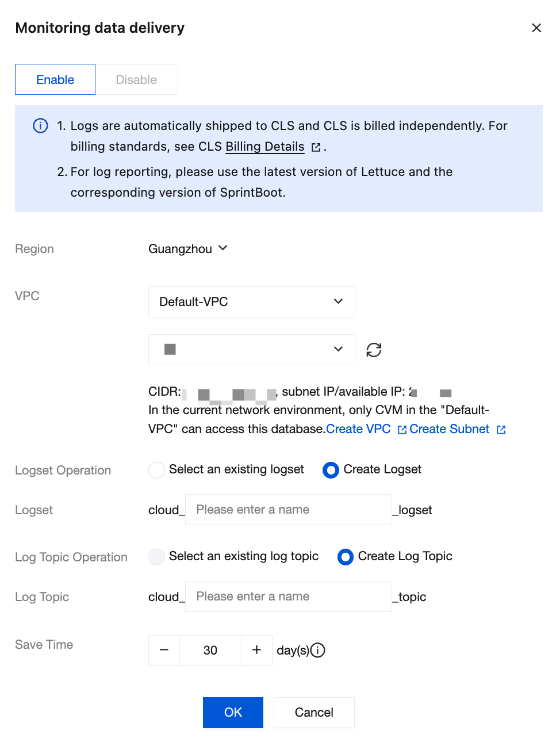The width and height of the screenshot is (560, 750).
Task: Switch to the Disable tab
Action: 136,79
